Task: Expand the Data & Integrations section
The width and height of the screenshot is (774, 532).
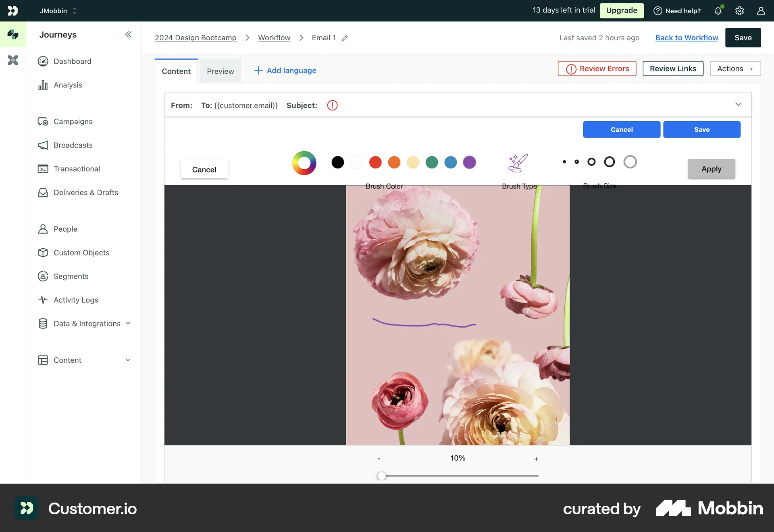Action: tap(128, 323)
